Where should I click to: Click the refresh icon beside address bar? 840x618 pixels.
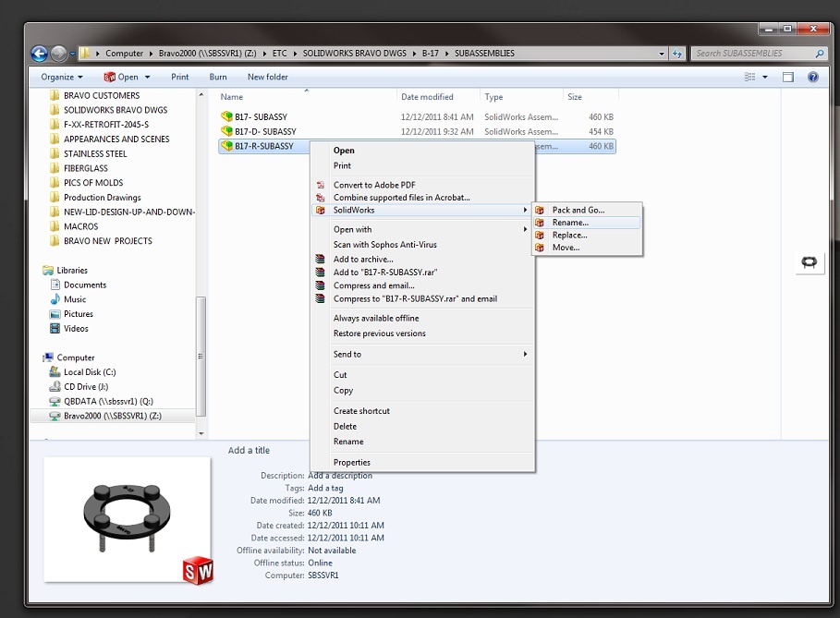point(677,54)
